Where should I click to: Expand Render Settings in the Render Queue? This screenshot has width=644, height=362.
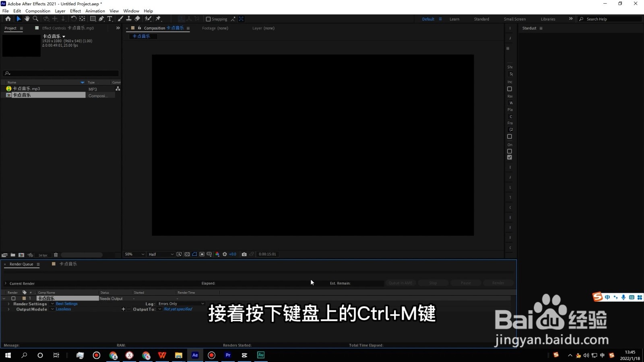(9, 304)
